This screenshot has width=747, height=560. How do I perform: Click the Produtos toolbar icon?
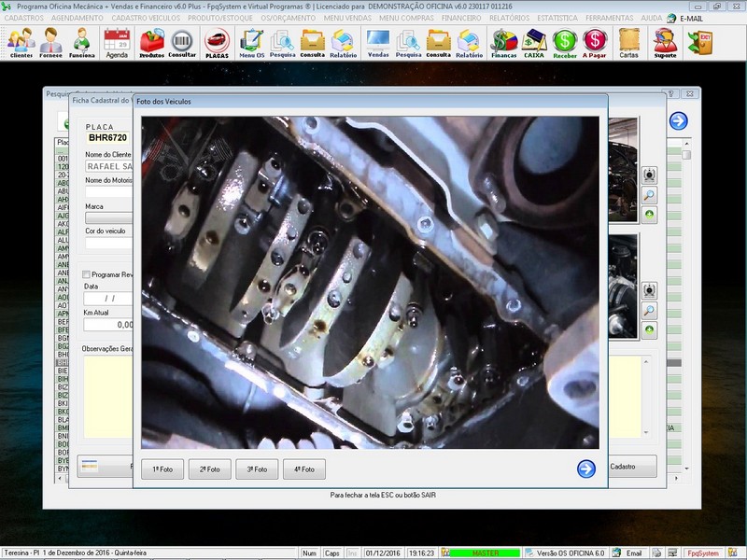[151, 42]
